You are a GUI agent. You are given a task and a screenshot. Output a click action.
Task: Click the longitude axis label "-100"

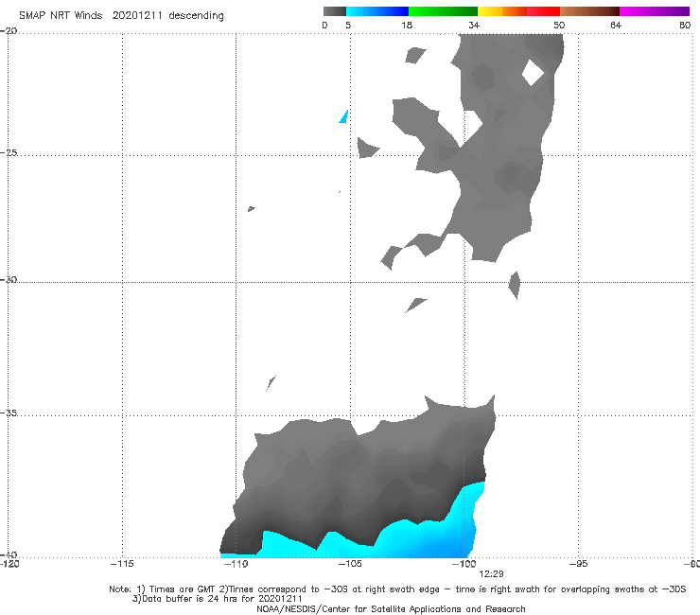(464, 564)
